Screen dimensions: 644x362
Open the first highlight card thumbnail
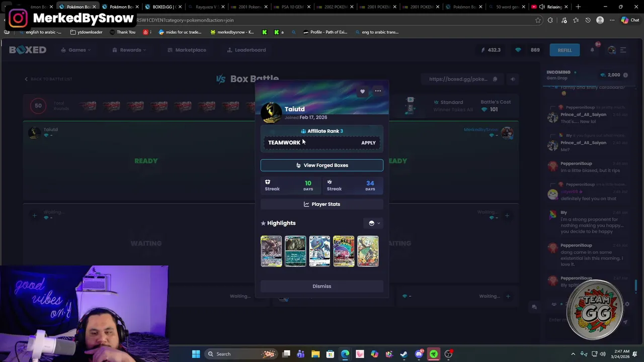[x=271, y=251]
